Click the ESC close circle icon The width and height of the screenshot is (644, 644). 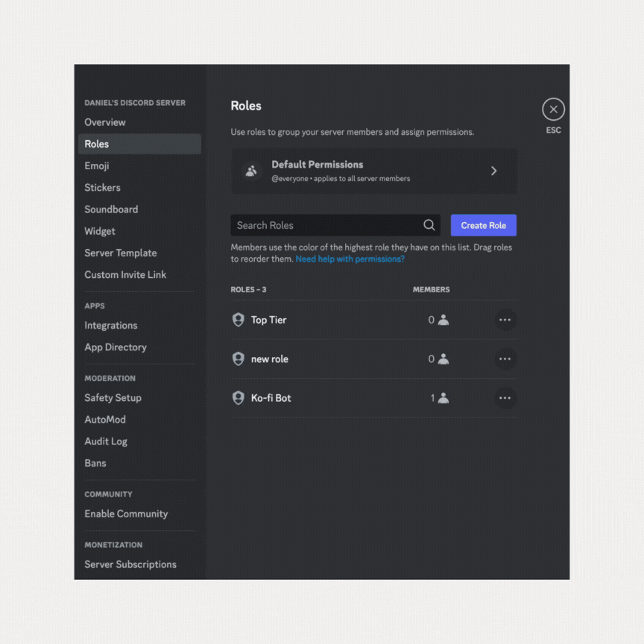[x=553, y=110]
